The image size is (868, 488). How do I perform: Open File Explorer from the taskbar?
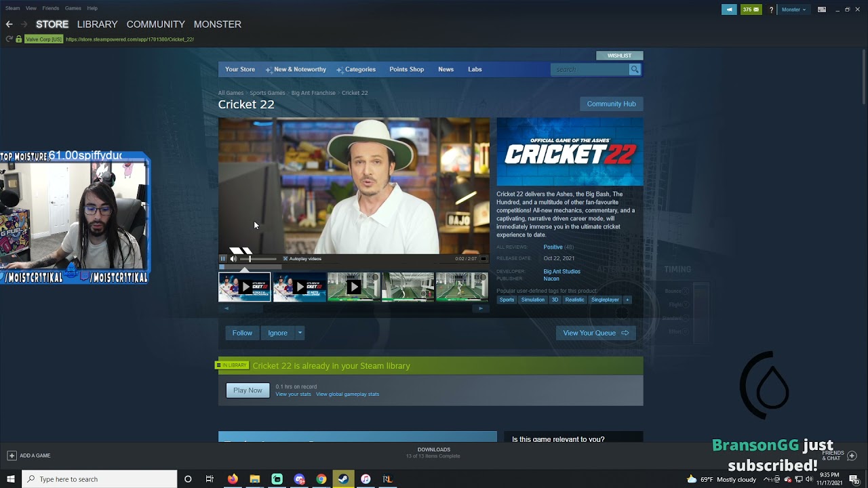[x=255, y=479]
